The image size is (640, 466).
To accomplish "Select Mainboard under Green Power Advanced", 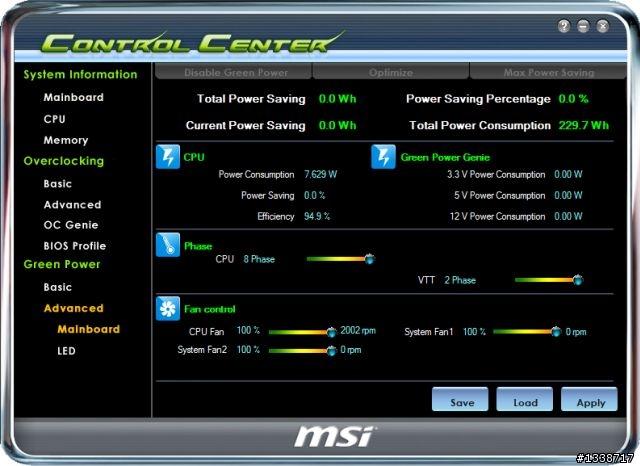I will click(89, 329).
